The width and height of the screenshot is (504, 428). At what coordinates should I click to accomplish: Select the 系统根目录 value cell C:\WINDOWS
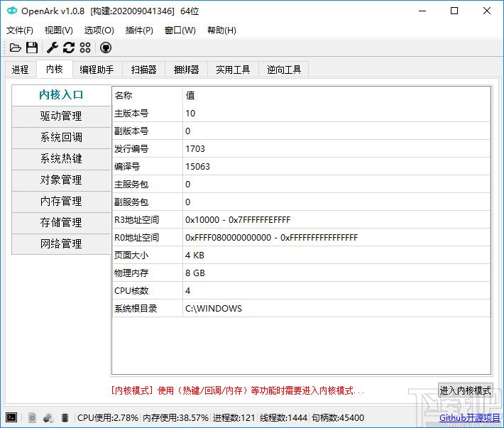click(x=214, y=309)
